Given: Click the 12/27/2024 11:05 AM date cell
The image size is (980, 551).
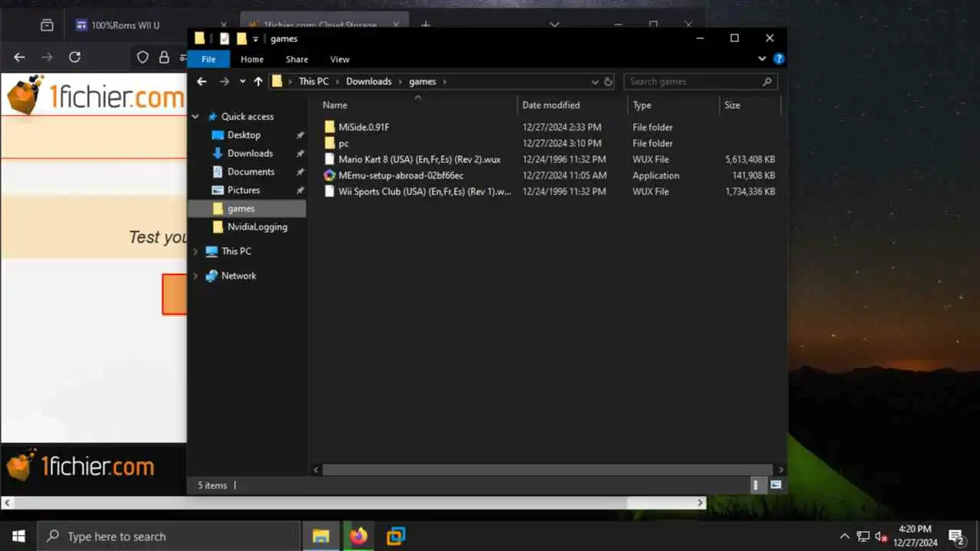Looking at the screenshot, I should [x=564, y=175].
